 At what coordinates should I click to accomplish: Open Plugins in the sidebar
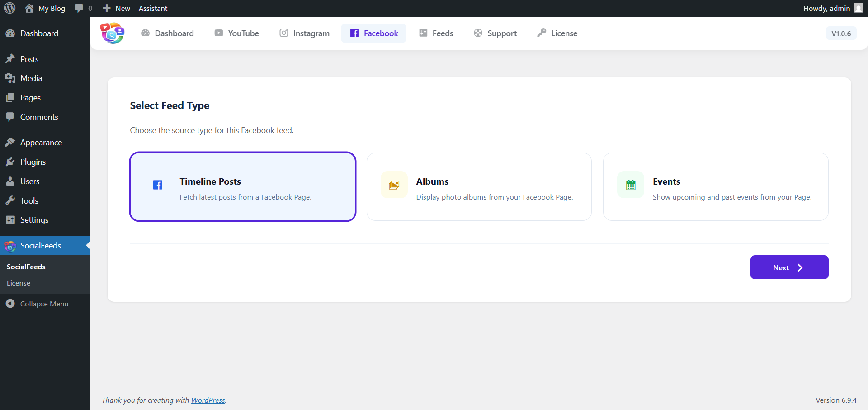point(33,162)
